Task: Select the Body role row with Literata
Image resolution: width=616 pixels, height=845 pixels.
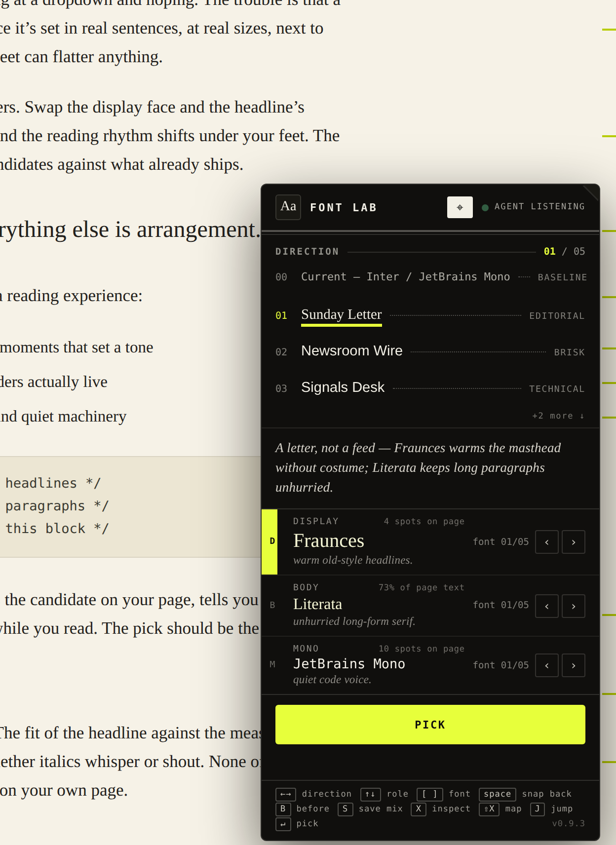Action: [430, 606]
